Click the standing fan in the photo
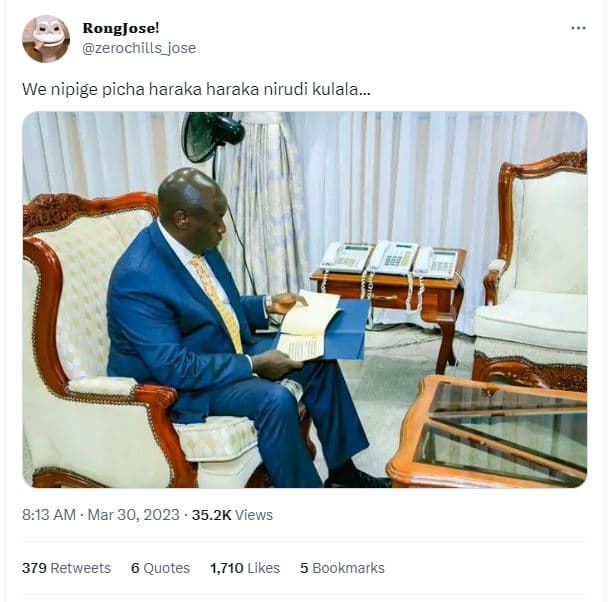Image resolution: width=611 pixels, height=602 pixels. tap(212, 136)
